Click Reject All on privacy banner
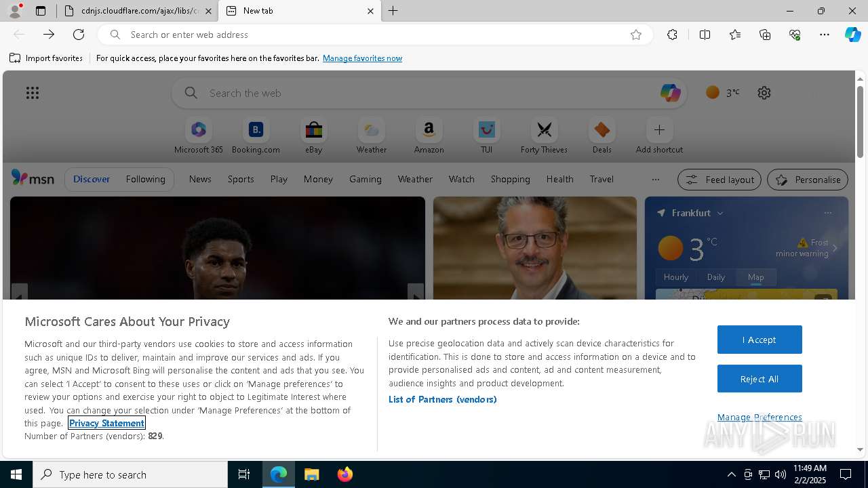868x488 pixels. click(x=759, y=379)
